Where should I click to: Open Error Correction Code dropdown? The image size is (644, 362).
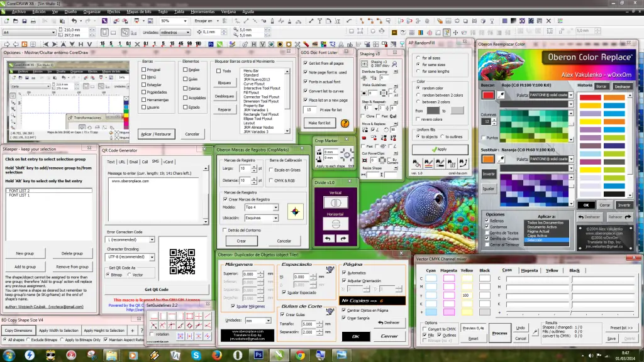pyautogui.click(x=152, y=239)
